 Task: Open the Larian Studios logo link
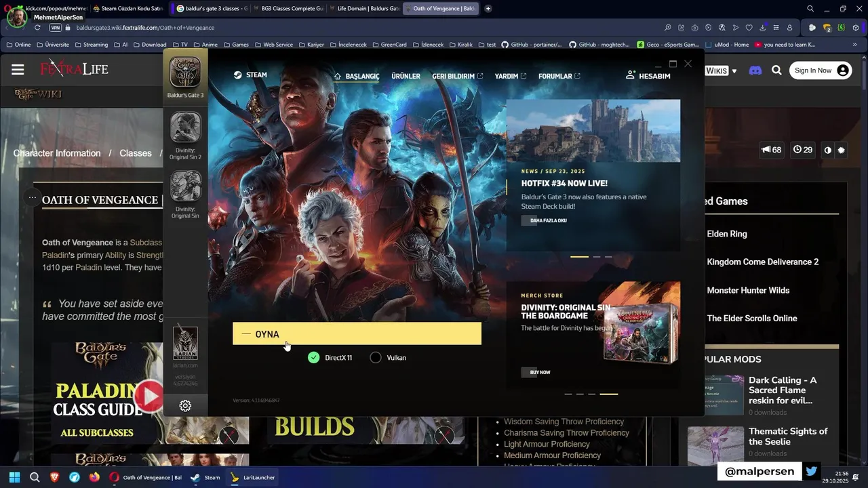coord(185,343)
